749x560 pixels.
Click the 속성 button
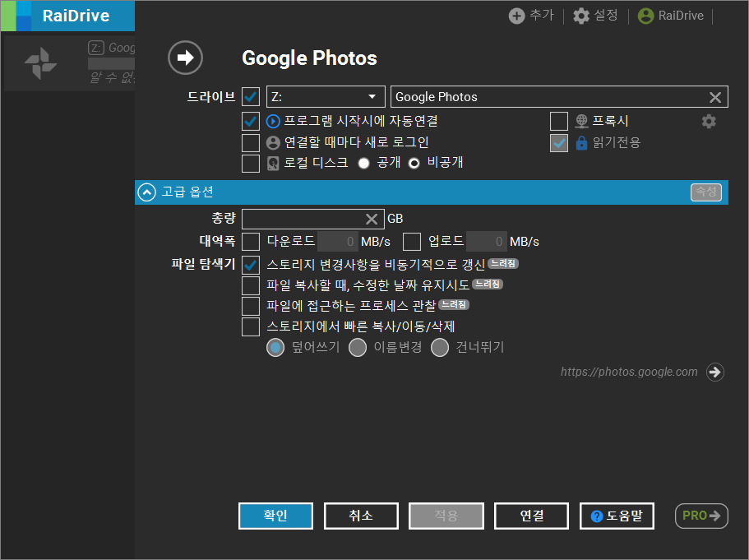tap(706, 192)
